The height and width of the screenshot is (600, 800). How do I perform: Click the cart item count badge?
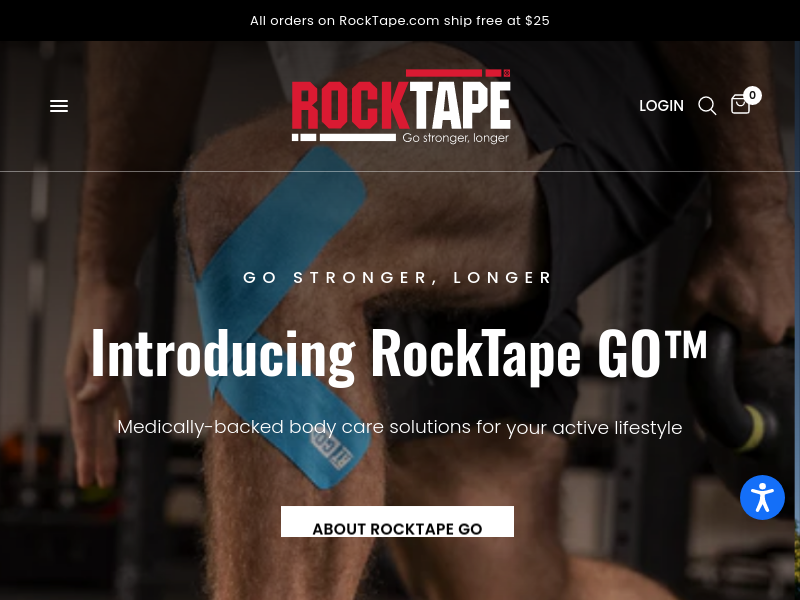click(752, 95)
